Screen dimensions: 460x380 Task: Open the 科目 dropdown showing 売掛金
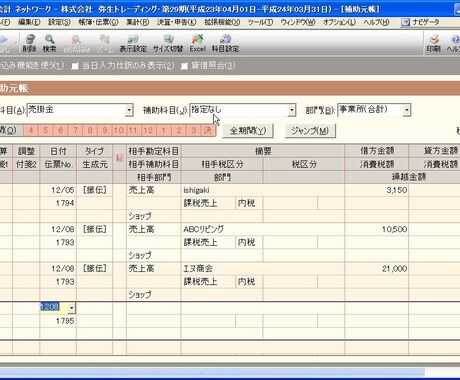(x=129, y=110)
